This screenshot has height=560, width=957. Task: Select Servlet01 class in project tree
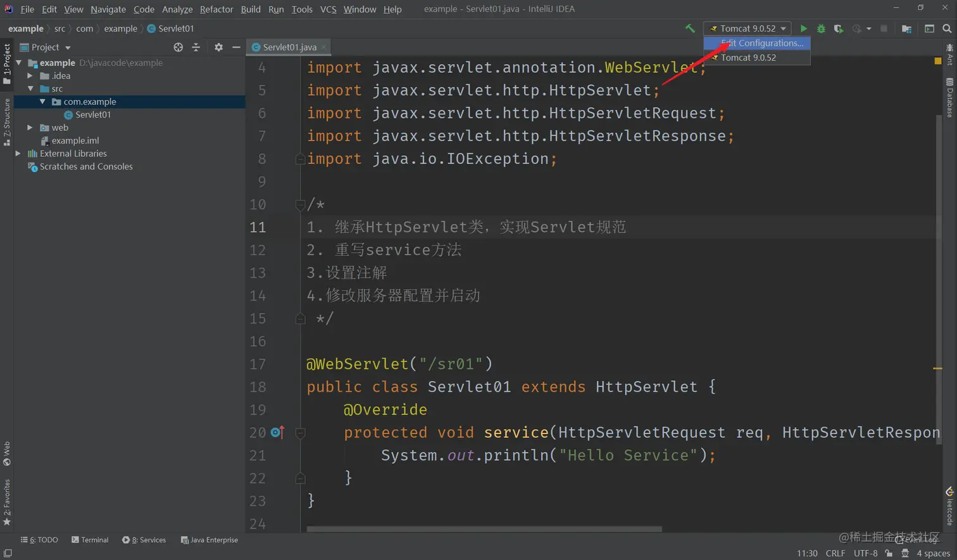[x=87, y=115]
